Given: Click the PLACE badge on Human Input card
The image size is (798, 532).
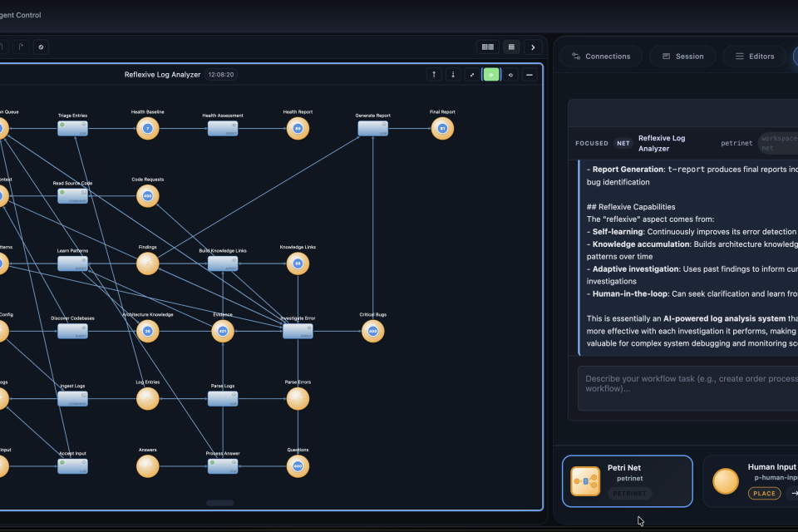Looking at the screenshot, I should pyautogui.click(x=764, y=493).
